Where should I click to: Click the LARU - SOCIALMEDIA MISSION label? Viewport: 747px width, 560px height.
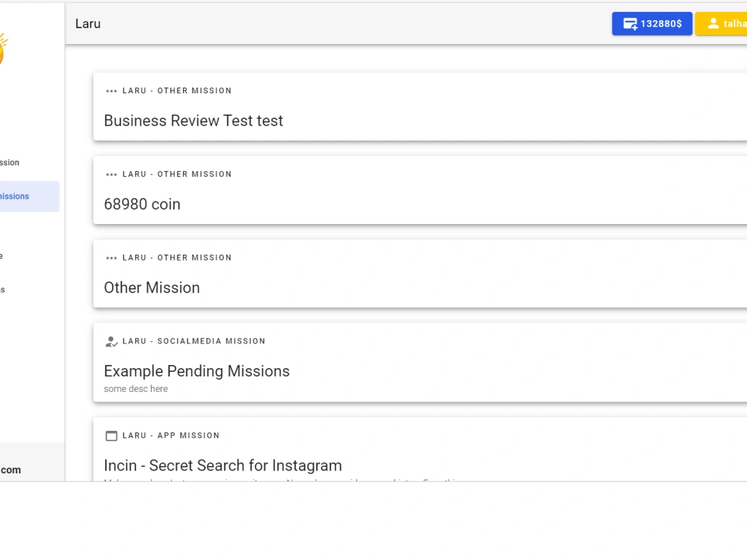click(x=194, y=341)
